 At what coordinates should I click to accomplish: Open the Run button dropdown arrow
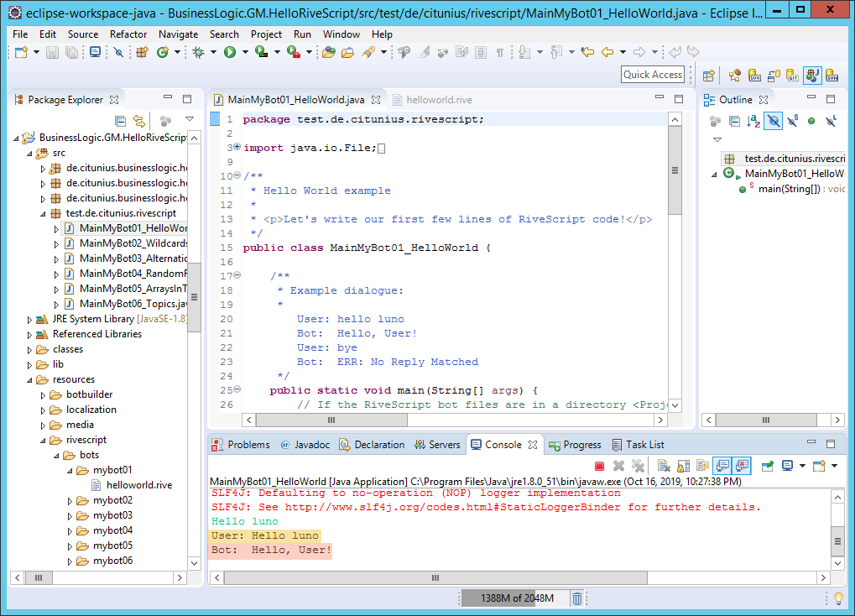pyautogui.click(x=245, y=52)
